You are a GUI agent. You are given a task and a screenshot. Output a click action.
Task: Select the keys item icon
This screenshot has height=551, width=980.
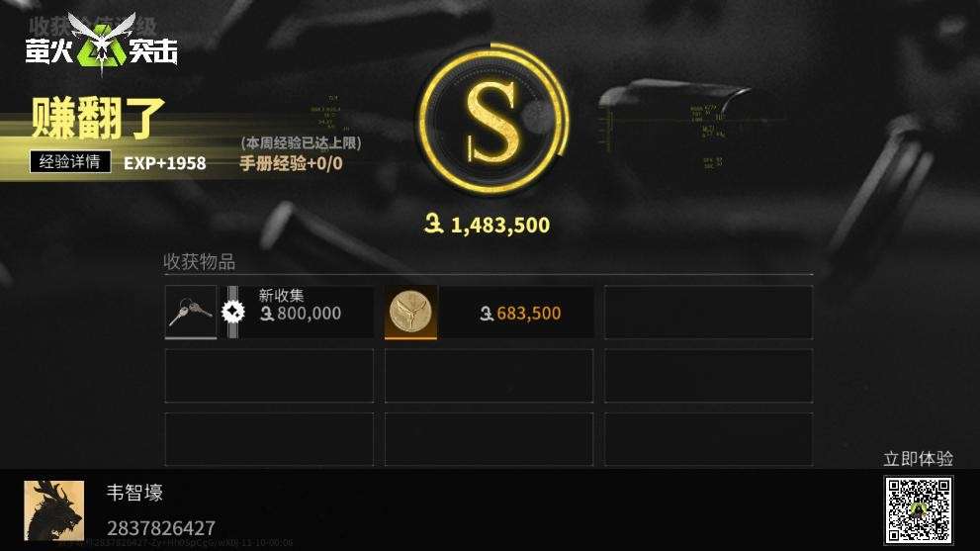[191, 312]
